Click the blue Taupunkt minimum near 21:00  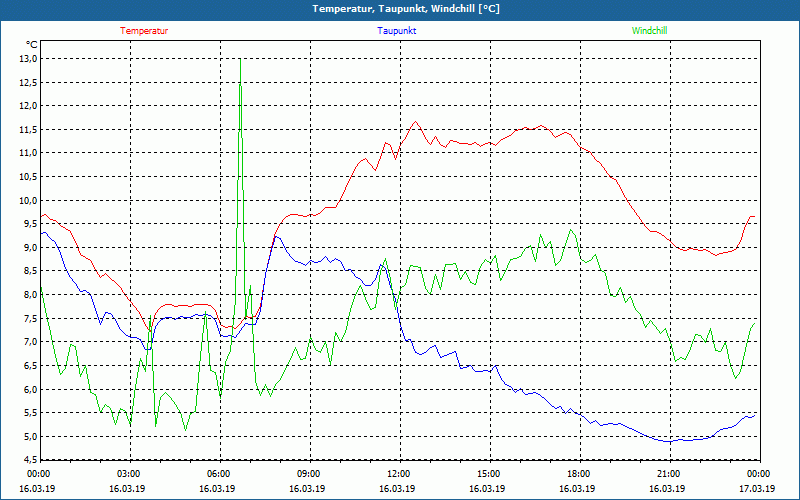pos(668,441)
